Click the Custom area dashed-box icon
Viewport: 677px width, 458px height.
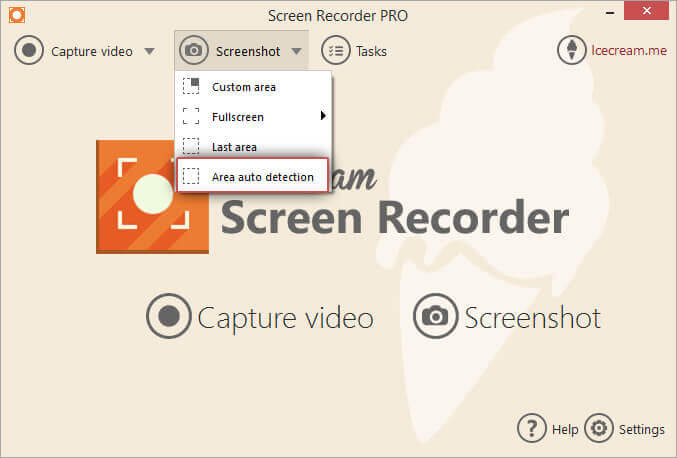coord(191,86)
